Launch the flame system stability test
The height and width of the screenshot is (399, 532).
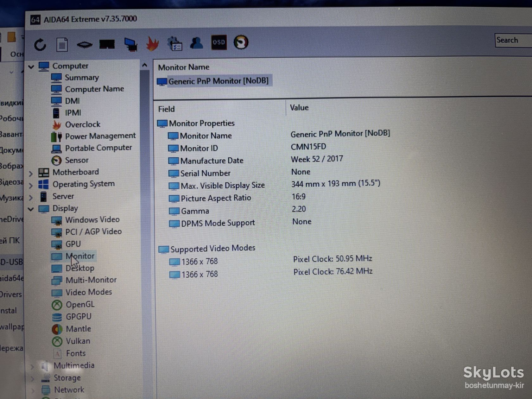(153, 44)
